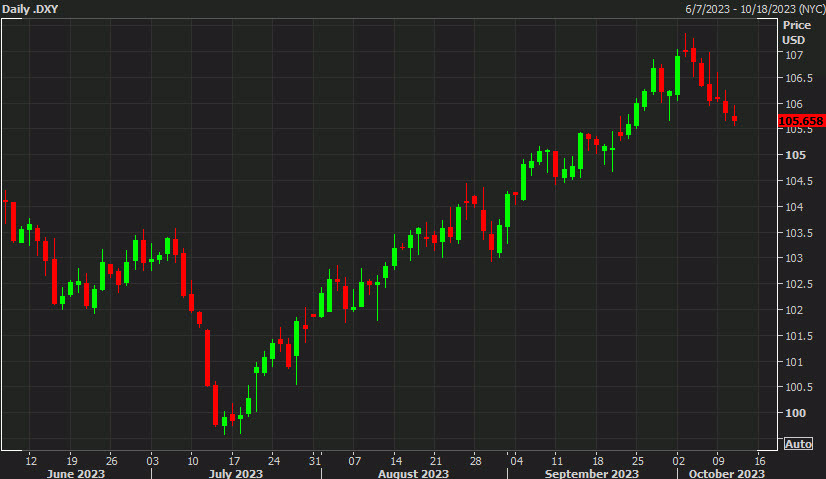The width and height of the screenshot is (826, 479).
Task: Click date label 28 under August
Action: pos(476,461)
